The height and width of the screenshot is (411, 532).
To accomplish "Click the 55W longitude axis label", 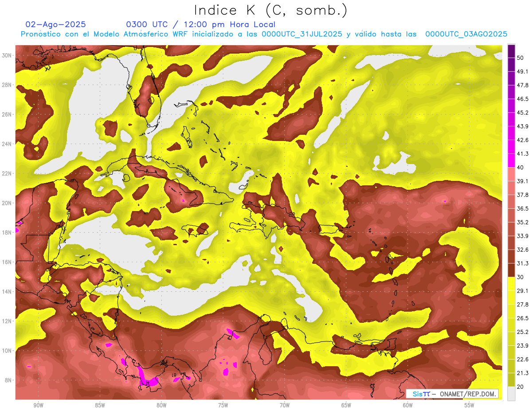I will pyautogui.click(x=469, y=405).
